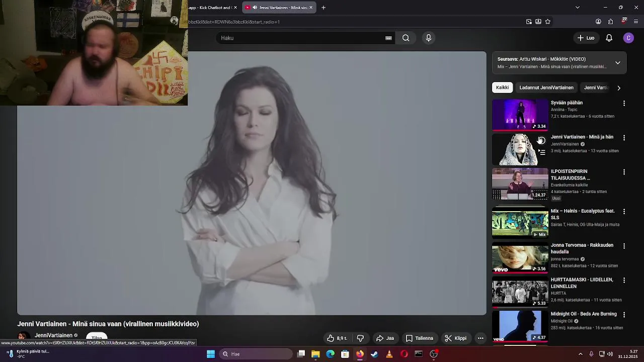Select the Jenni Vartiainen YouTube tab
This screenshot has width=644, height=362.
pos(279,8)
